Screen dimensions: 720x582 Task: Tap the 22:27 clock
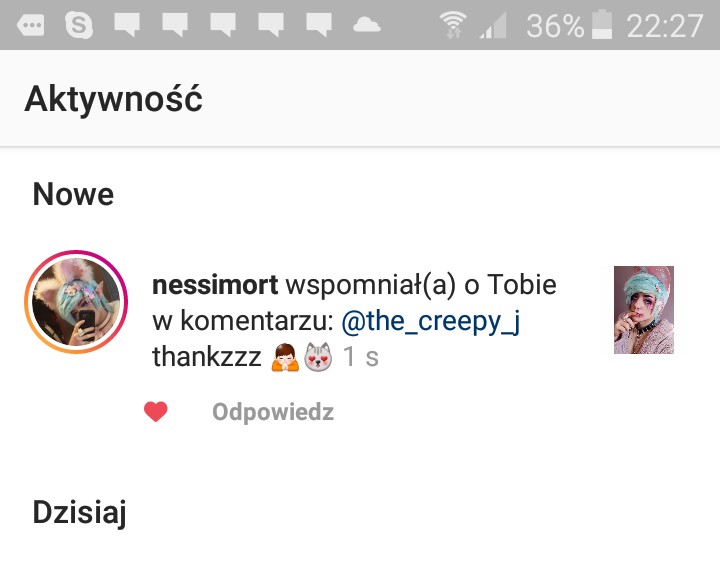pyautogui.click(x=664, y=26)
